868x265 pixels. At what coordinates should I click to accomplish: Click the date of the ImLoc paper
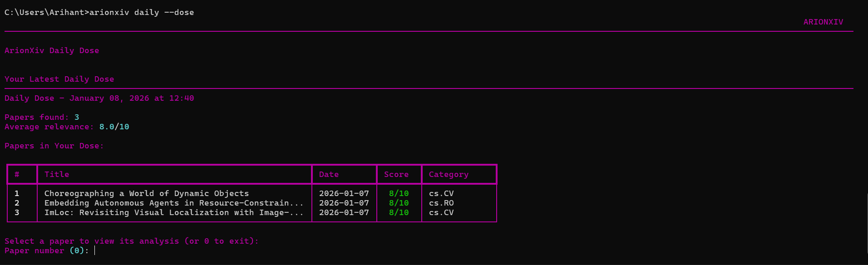click(x=344, y=212)
